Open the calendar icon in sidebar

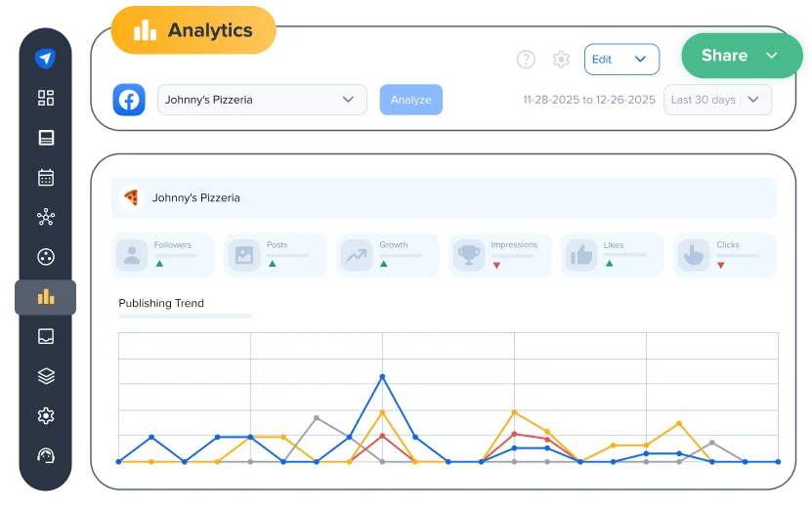(x=46, y=178)
